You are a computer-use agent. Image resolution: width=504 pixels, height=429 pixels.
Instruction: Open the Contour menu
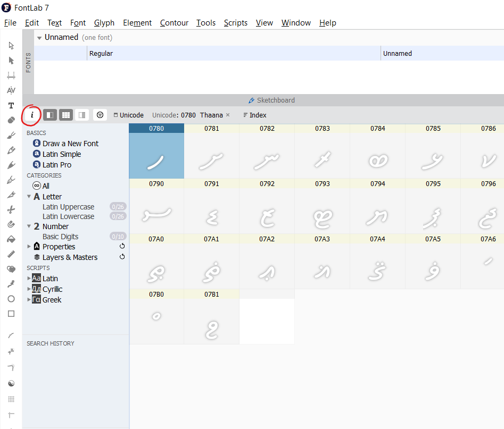(x=174, y=23)
